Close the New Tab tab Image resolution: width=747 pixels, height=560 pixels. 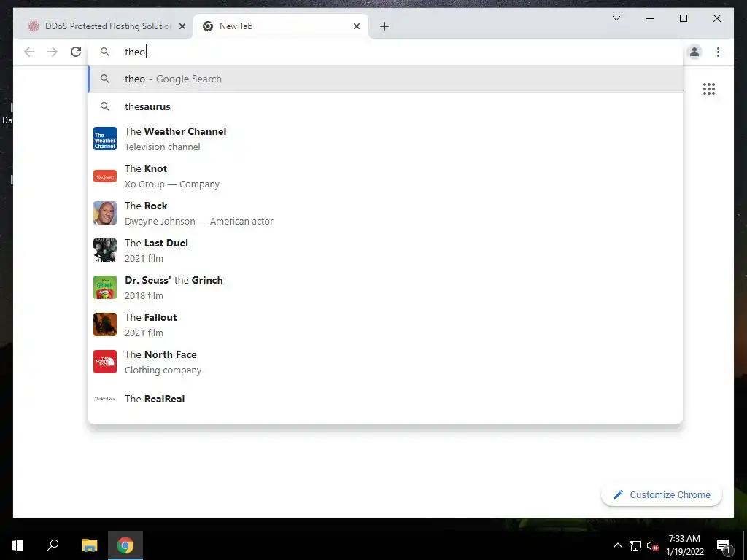coord(356,26)
